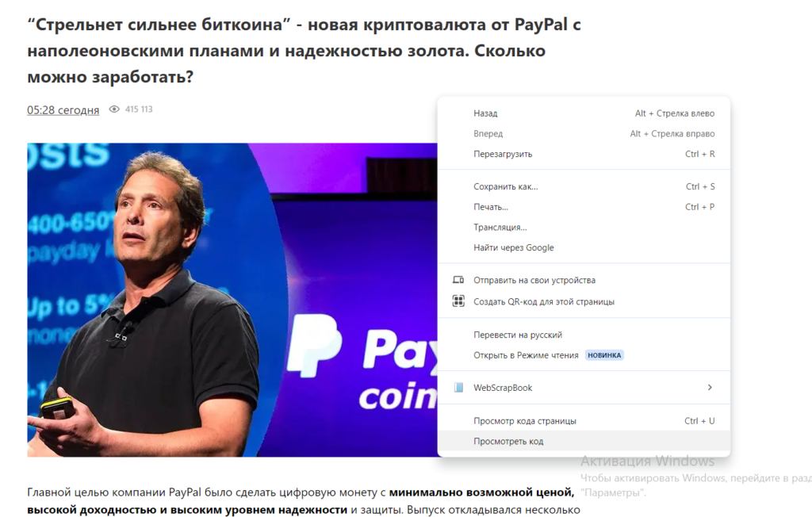Screen dimensions: 812x517
Task: Expand the WebScrapBook submenu arrow
Action: click(x=710, y=388)
